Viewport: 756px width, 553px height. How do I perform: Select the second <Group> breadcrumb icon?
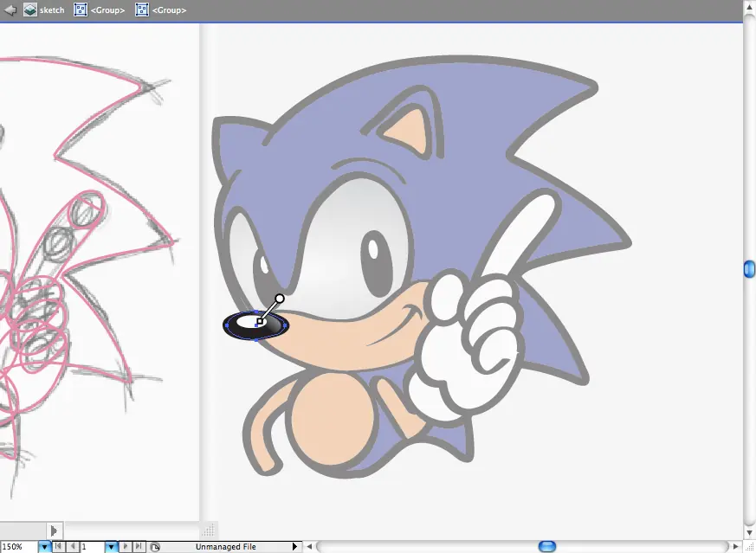click(142, 10)
